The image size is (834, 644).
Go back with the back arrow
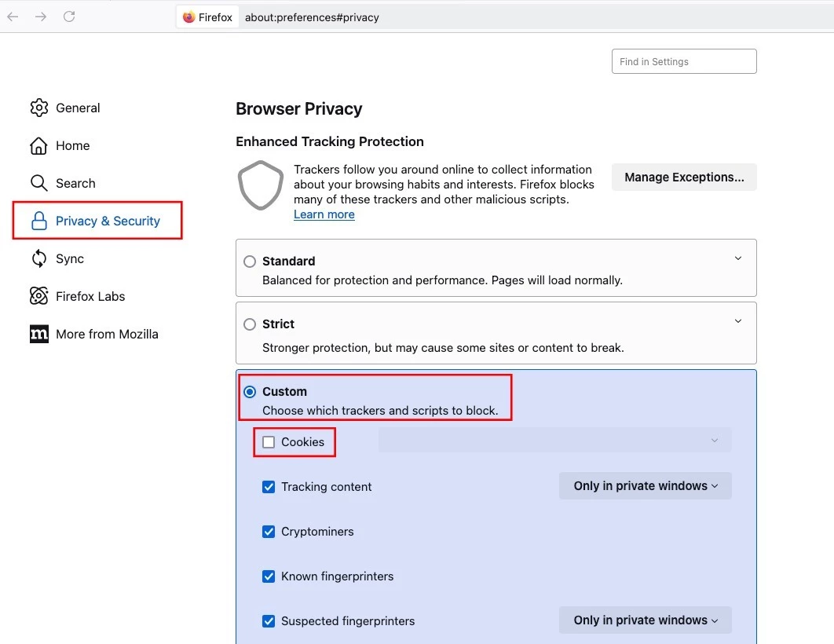[13, 16]
